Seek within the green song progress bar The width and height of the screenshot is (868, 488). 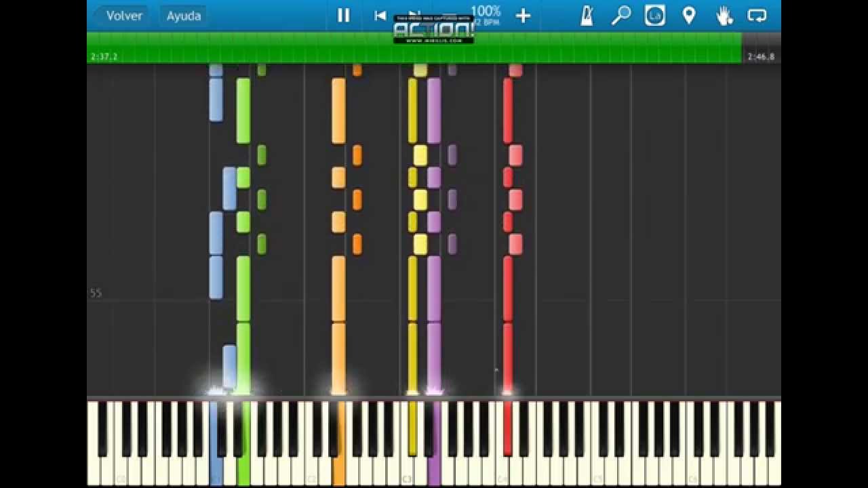pyautogui.click(x=414, y=47)
